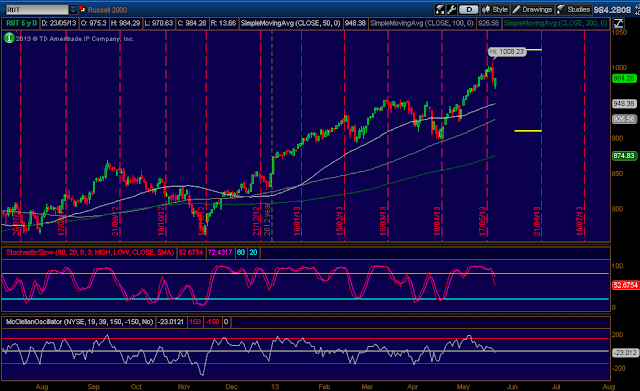Click the 19/07/13 expiration date marker
Viewport: 640px width, 391px height.
579,221
